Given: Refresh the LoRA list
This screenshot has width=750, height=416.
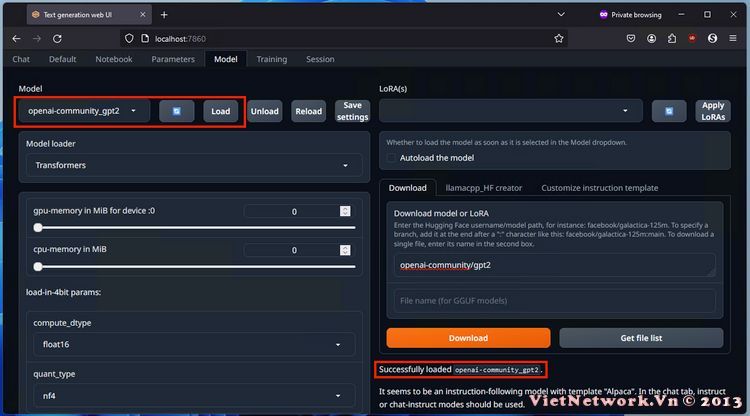Looking at the screenshot, I should pyautogui.click(x=669, y=111).
